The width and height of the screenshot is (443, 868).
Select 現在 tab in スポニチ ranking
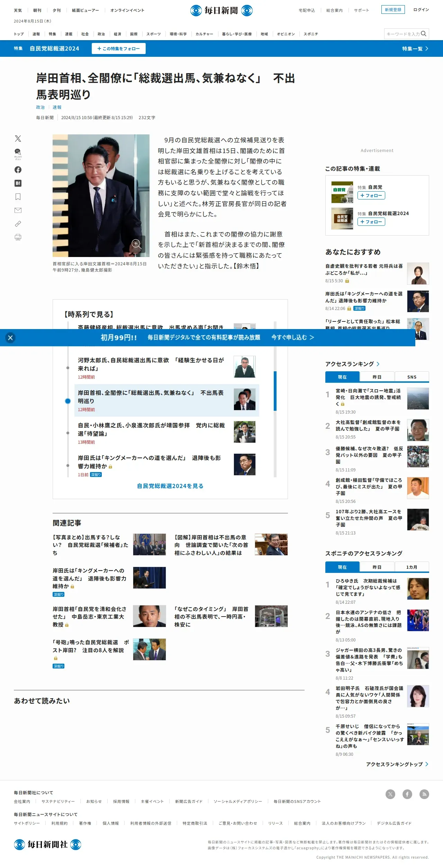click(342, 567)
